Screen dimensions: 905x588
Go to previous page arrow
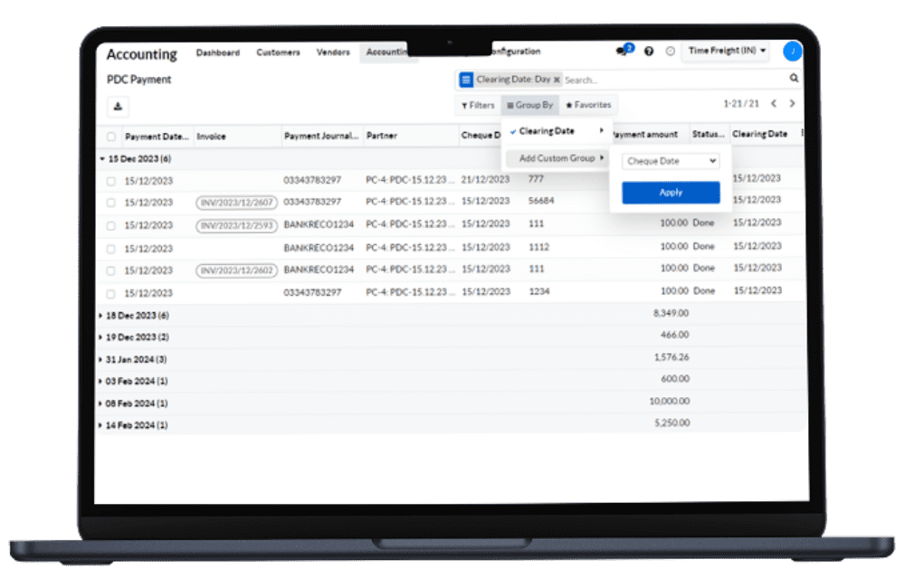tap(773, 104)
